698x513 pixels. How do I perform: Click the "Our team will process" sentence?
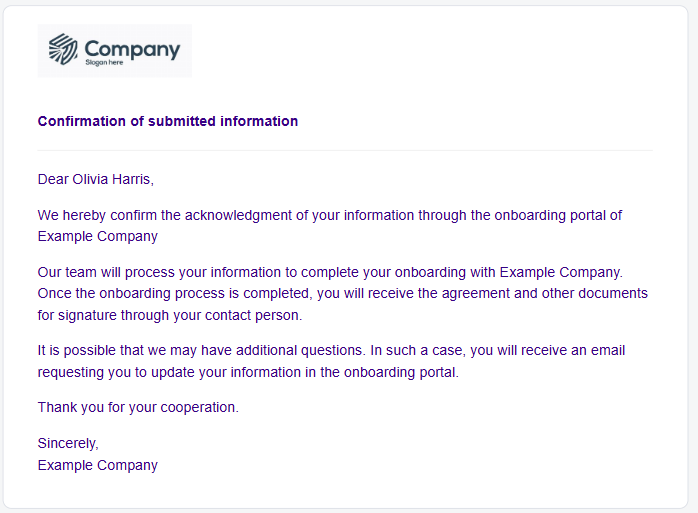pyautogui.click(x=108, y=272)
